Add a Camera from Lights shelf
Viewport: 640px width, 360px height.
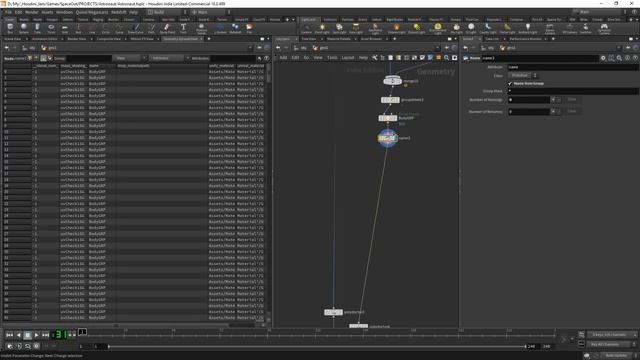click(306, 28)
